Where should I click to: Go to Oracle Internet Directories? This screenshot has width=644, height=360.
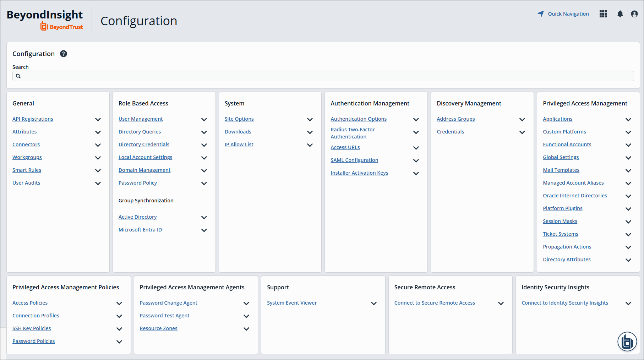click(x=575, y=196)
